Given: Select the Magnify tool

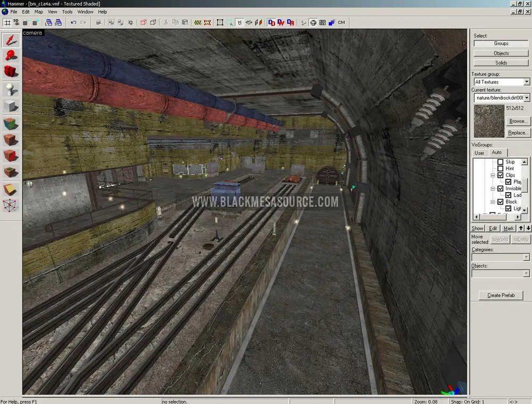Looking at the screenshot, I should click(11, 55).
